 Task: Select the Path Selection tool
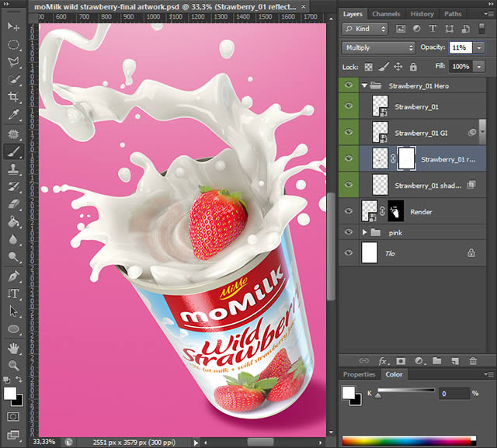pyautogui.click(x=13, y=311)
